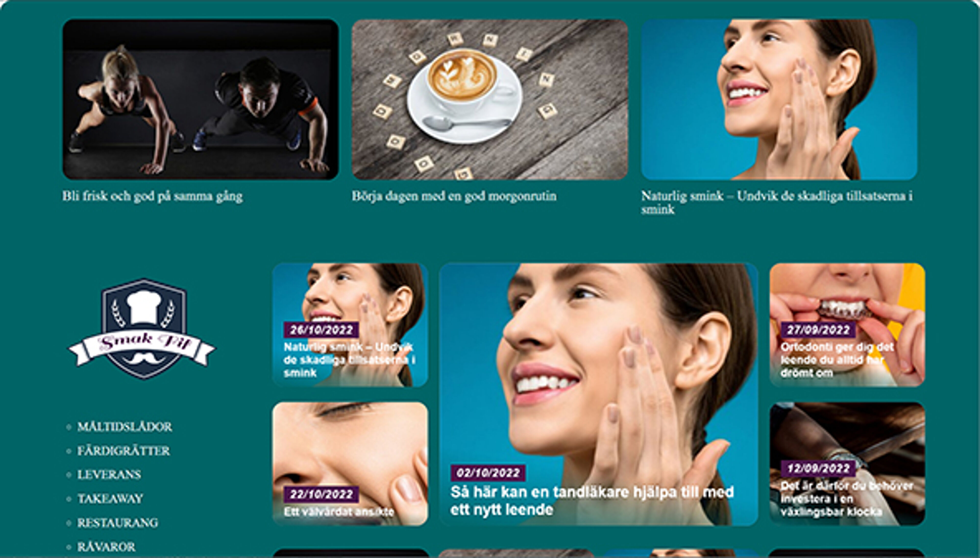Open the RÅVAROR category

(x=106, y=547)
